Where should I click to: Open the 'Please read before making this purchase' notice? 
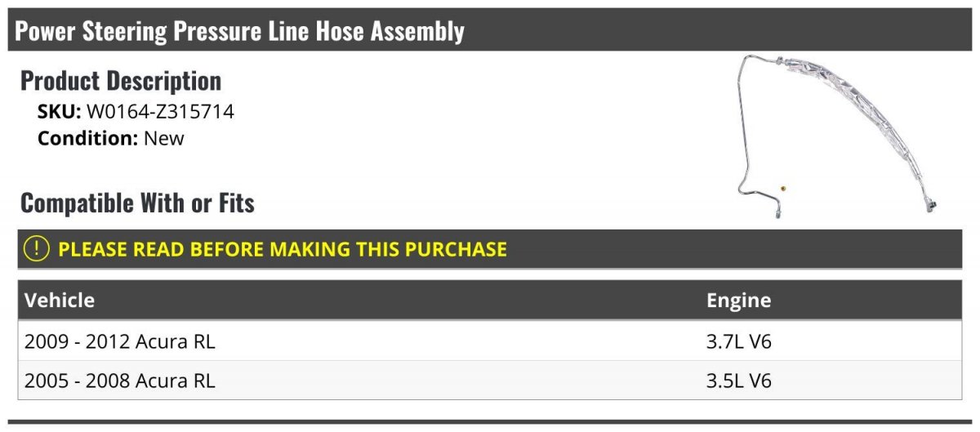tap(283, 248)
